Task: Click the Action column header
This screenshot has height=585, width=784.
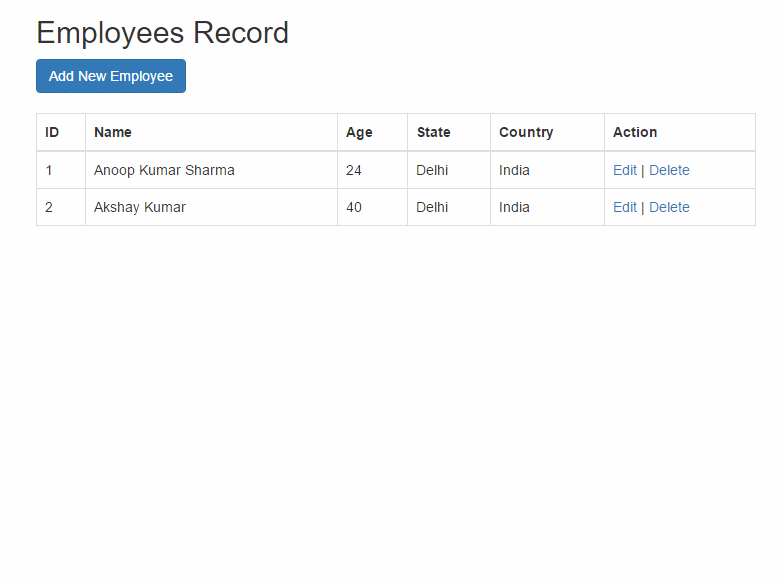Action: point(635,132)
